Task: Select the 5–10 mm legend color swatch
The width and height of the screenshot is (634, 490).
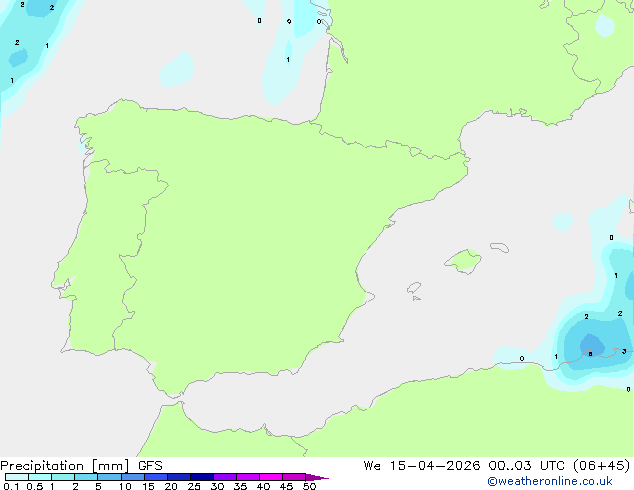Action: click(109, 477)
